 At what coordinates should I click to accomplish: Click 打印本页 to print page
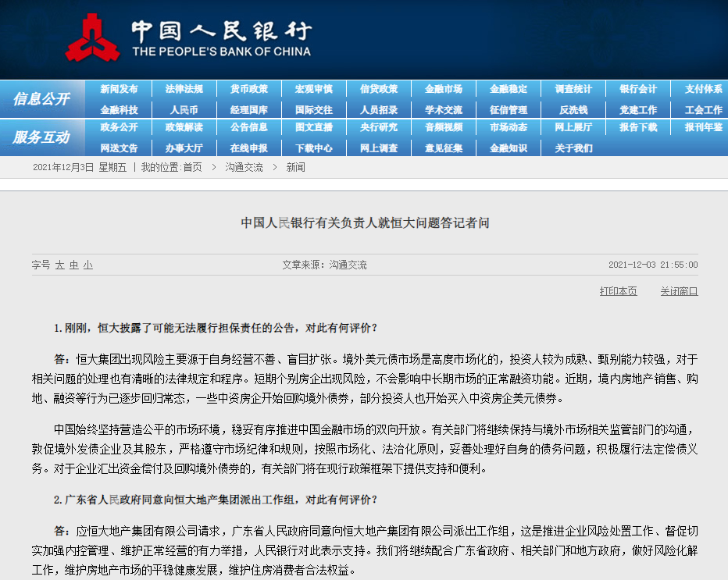coord(618,291)
